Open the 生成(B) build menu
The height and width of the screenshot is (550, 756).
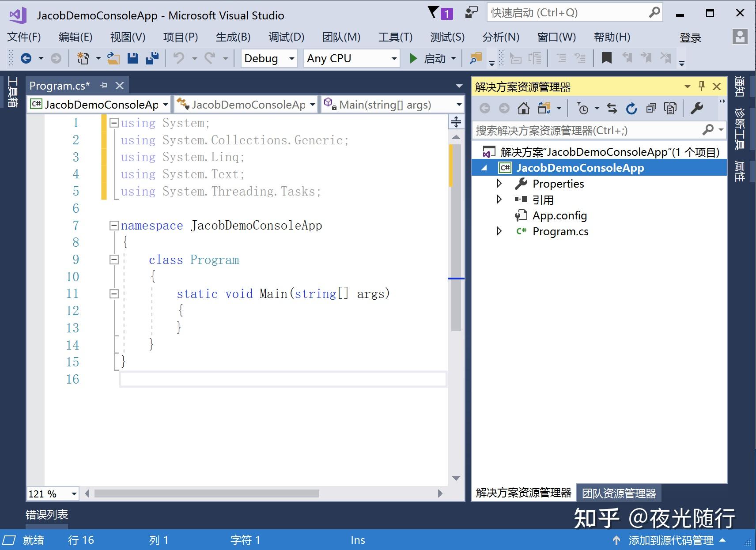233,37
